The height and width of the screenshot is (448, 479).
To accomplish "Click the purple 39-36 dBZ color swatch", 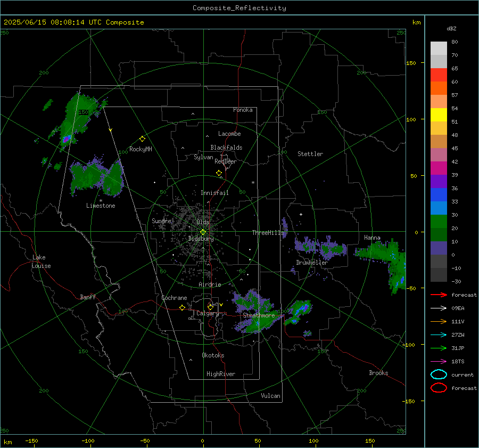I will [x=439, y=181].
